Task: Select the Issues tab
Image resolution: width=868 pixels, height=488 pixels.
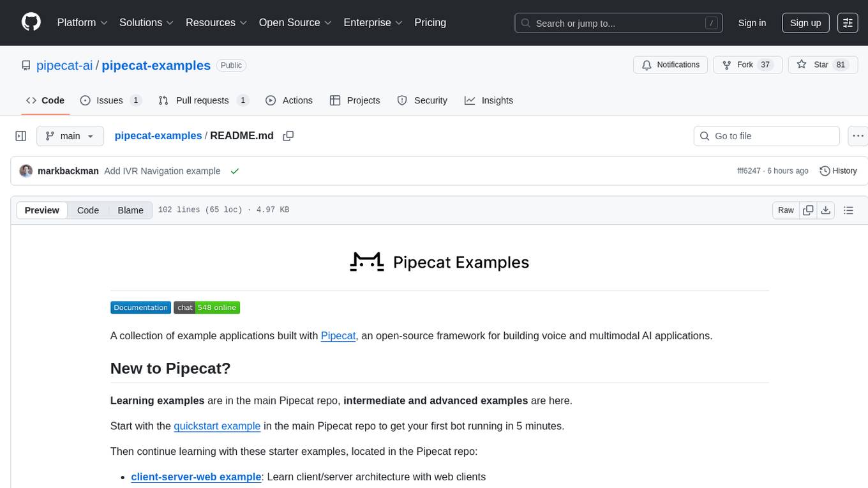Action: point(110,100)
